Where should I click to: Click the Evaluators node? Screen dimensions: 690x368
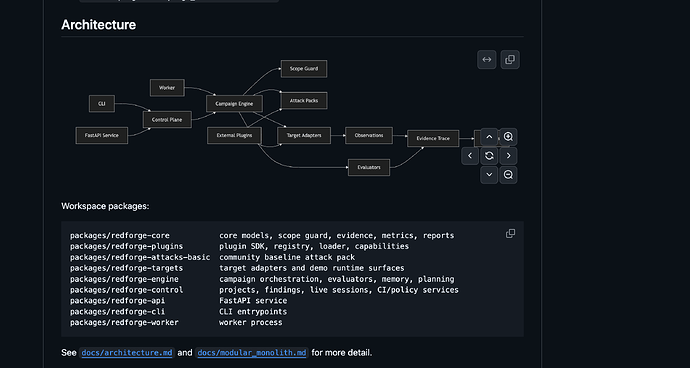369,167
